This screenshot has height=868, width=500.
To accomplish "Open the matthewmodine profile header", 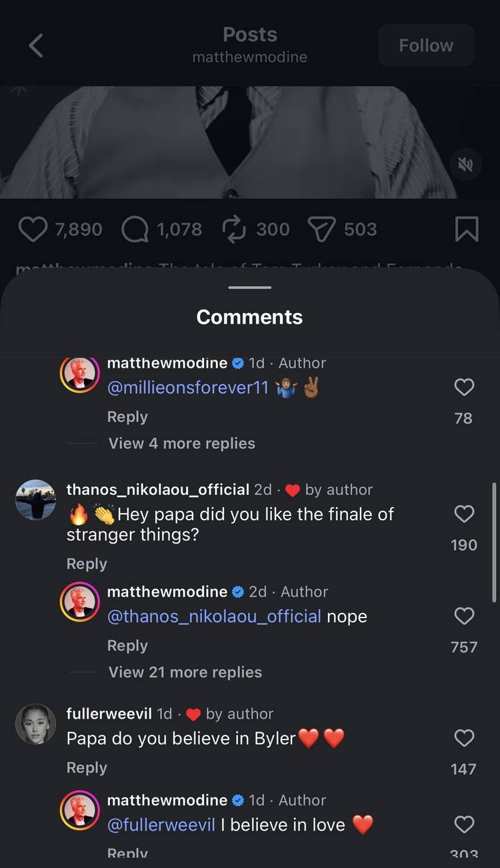I will tap(249, 57).
